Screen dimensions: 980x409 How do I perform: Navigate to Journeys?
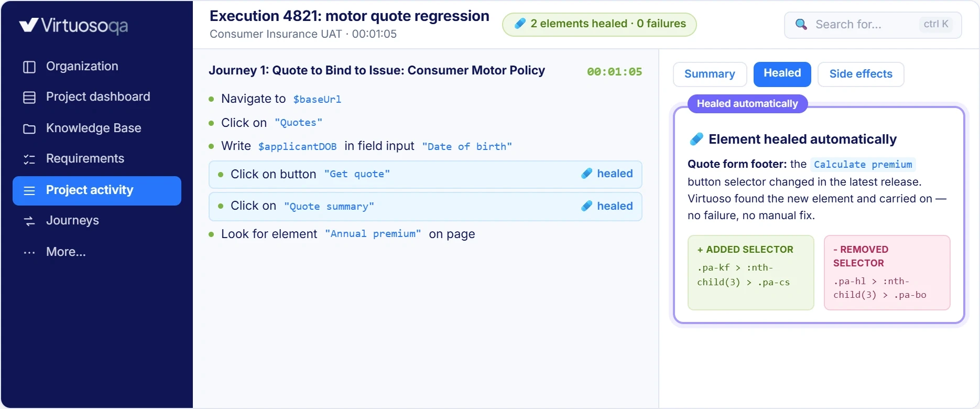click(x=97, y=221)
